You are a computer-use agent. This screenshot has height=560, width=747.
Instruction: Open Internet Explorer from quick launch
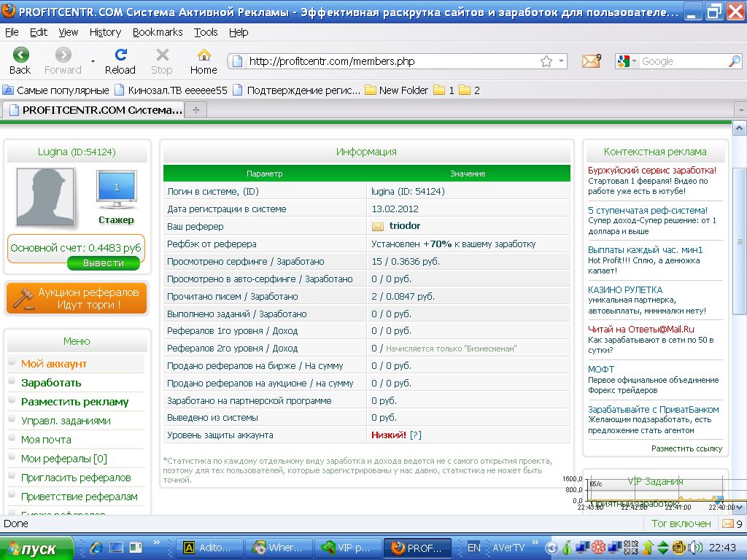[x=96, y=548]
